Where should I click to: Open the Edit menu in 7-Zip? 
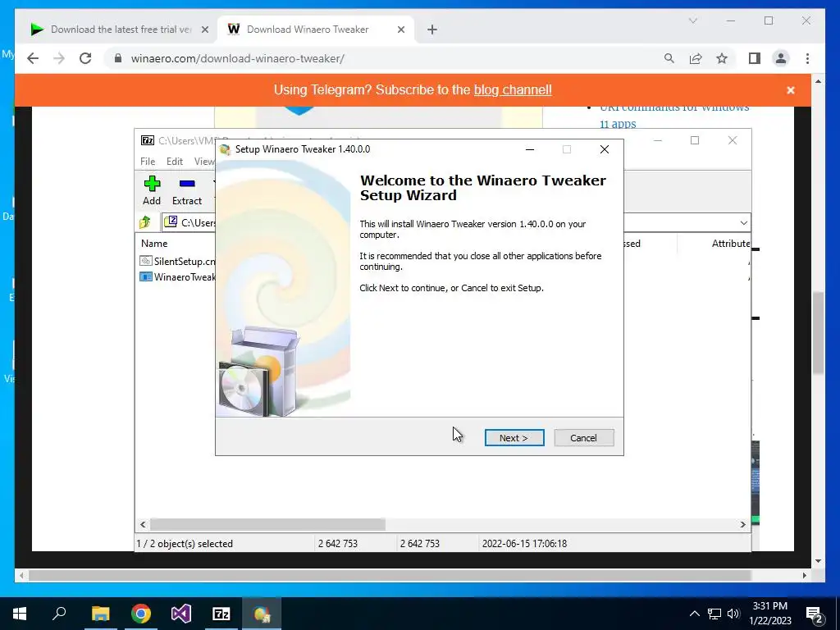(x=175, y=162)
